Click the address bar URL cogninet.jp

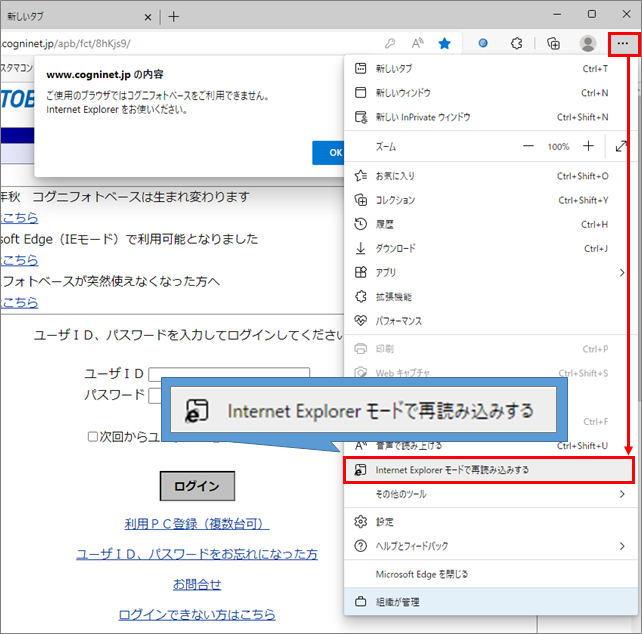[66, 43]
